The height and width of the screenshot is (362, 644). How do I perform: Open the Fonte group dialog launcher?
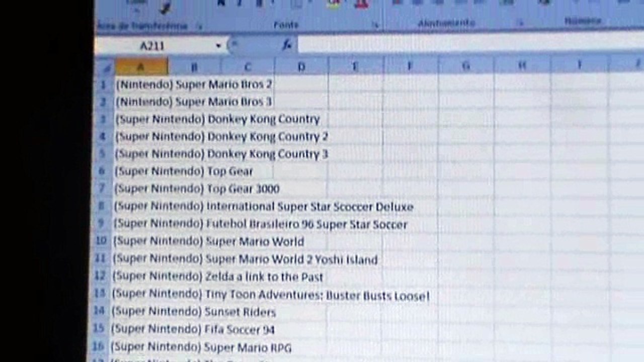pyautogui.click(x=375, y=25)
